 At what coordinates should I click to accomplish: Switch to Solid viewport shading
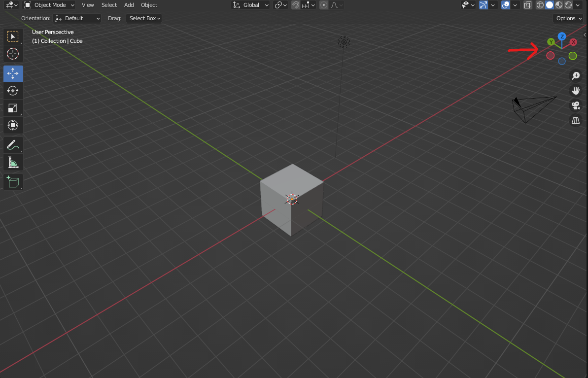[550, 5]
